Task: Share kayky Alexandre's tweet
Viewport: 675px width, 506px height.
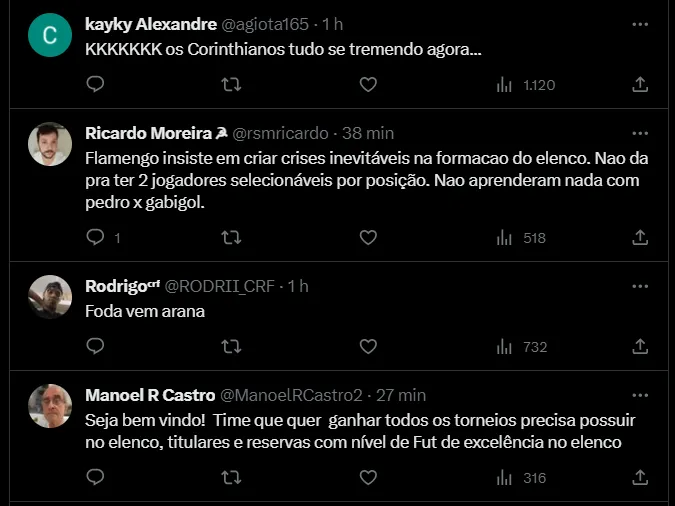Action: click(x=640, y=85)
